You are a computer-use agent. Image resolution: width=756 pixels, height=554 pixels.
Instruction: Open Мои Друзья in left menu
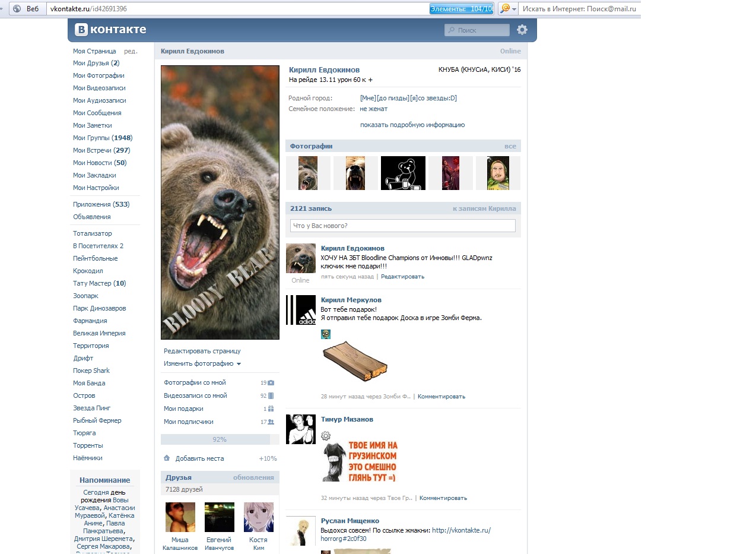coord(96,63)
